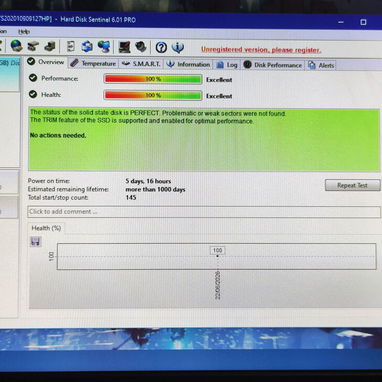Click the checkmark icon beside Performance
Image resolution: width=382 pixels, height=382 pixels.
click(33, 78)
